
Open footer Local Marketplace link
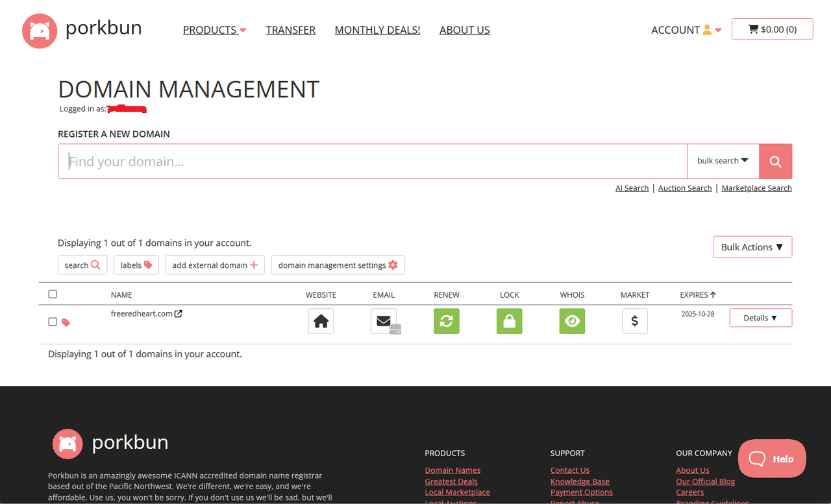458,492
